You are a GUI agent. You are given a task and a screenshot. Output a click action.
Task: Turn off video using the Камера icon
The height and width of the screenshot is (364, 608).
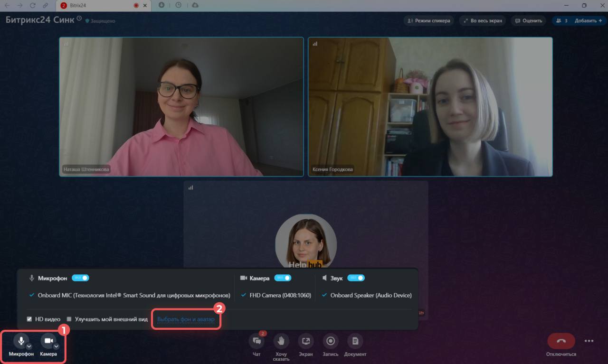[x=48, y=341]
